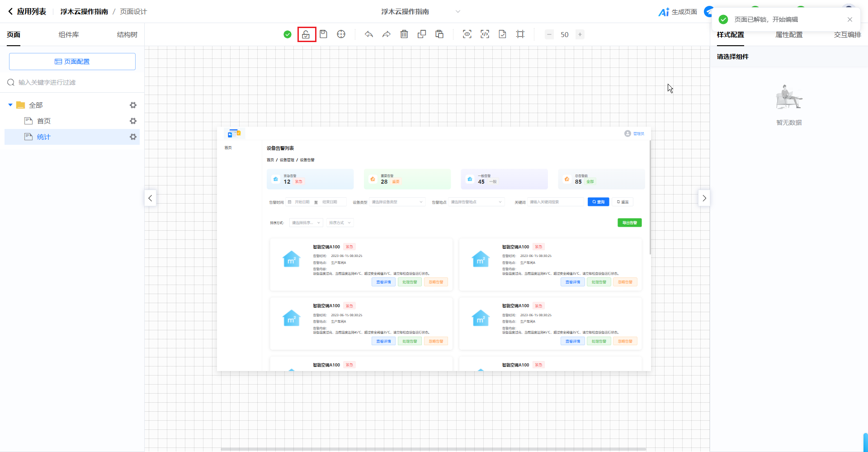Click the undo arrow icon

(x=369, y=34)
